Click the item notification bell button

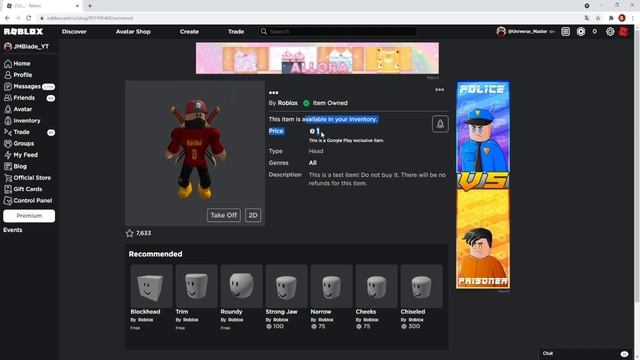pyautogui.click(x=440, y=124)
